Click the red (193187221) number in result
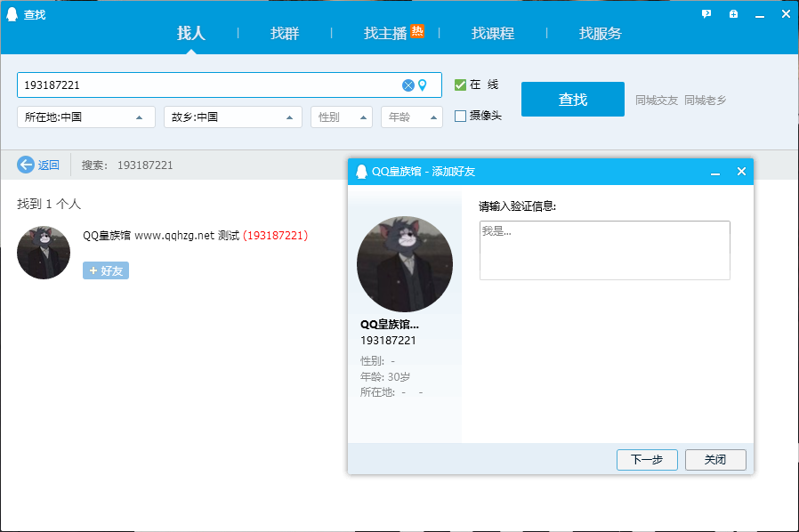This screenshot has height=532, width=799. pos(275,236)
